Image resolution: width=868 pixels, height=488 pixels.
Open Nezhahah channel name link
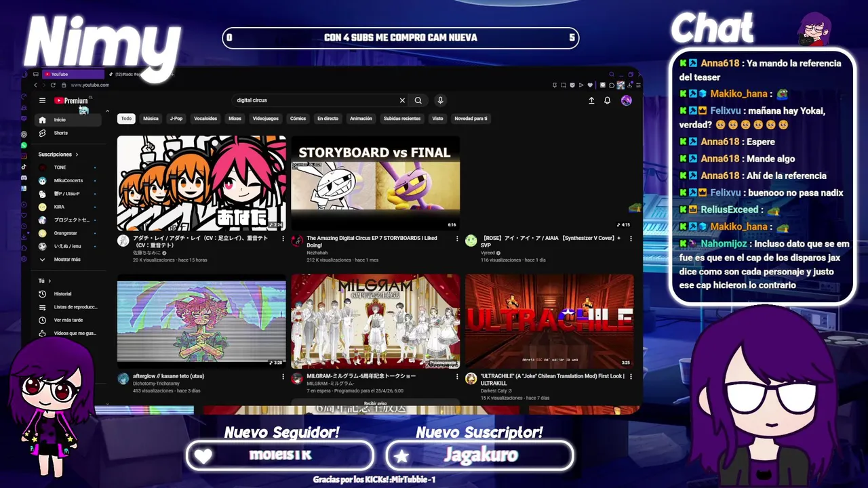coord(317,253)
